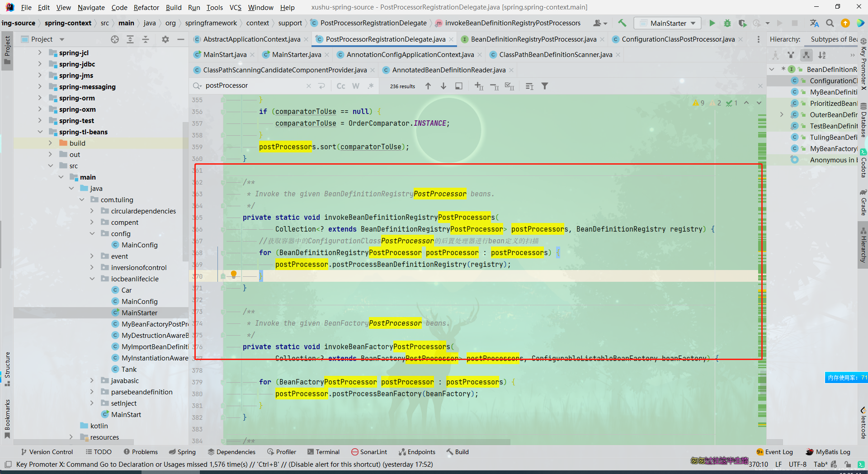Open the Terminal tool window
The width and height of the screenshot is (868, 474).
coord(323,452)
